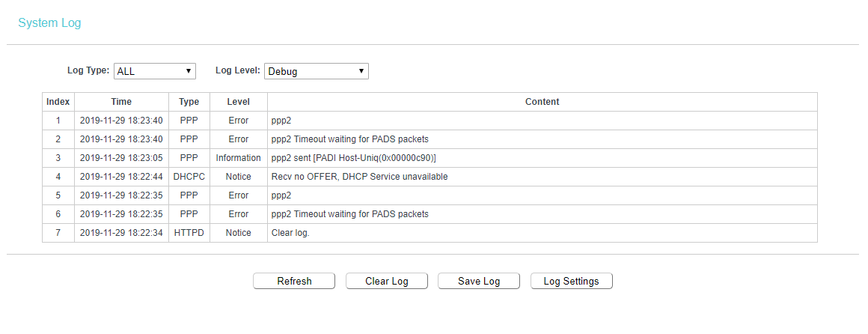868x334 pixels.
Task: Click the System Log heading
Action: click(x=49, y=23)
